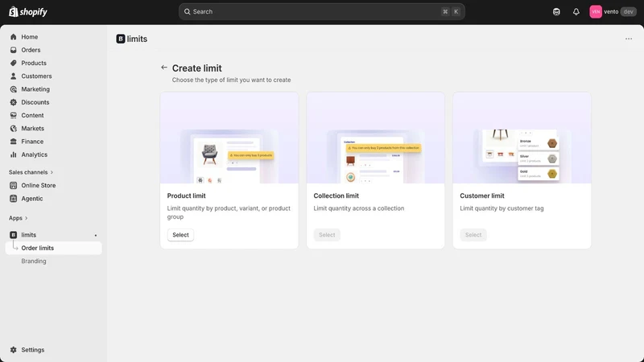Click the 'Choose the type of limit' subtitle
This screenshot has height=362, width=644.
231,80
